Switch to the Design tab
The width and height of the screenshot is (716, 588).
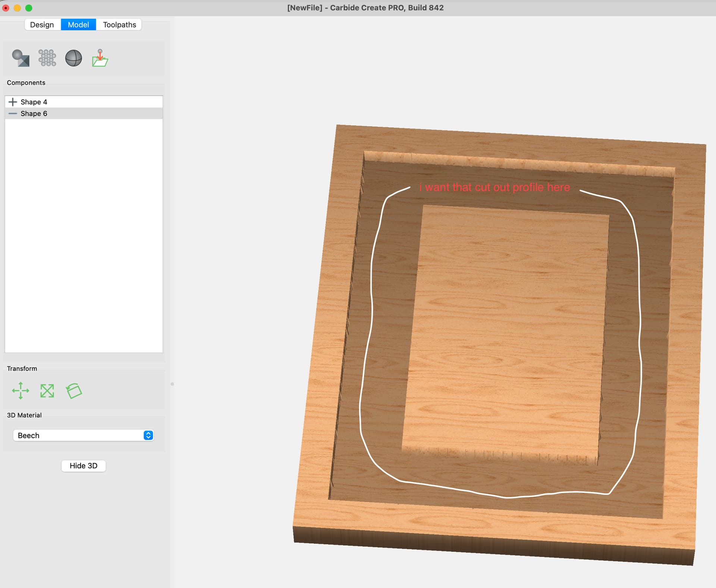tap(42, 25)
